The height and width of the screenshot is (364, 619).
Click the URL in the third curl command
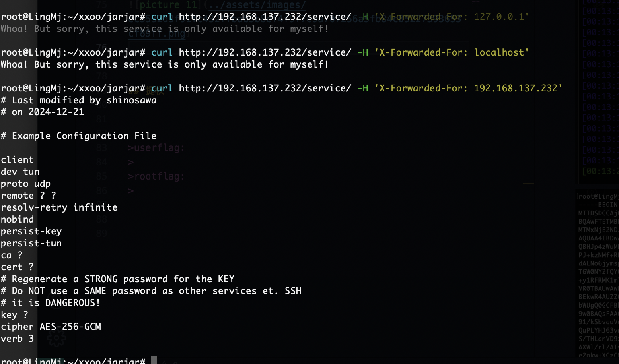click(x=265, y=88)
